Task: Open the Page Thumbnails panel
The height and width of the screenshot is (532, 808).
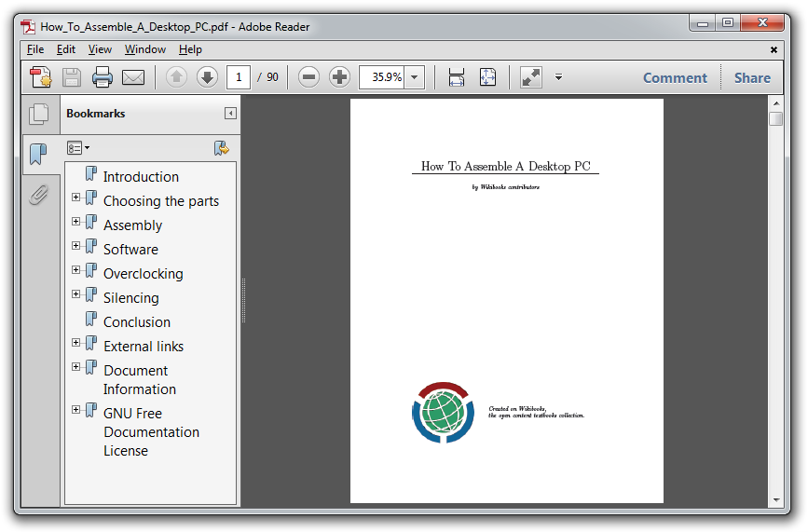Action: pos(39,114)
